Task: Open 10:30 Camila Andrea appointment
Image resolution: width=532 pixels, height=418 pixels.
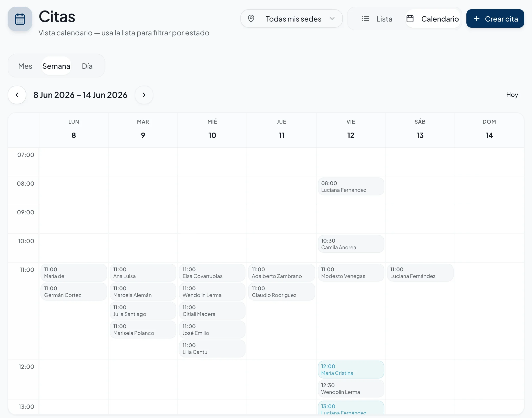Action: pos(351,244)
